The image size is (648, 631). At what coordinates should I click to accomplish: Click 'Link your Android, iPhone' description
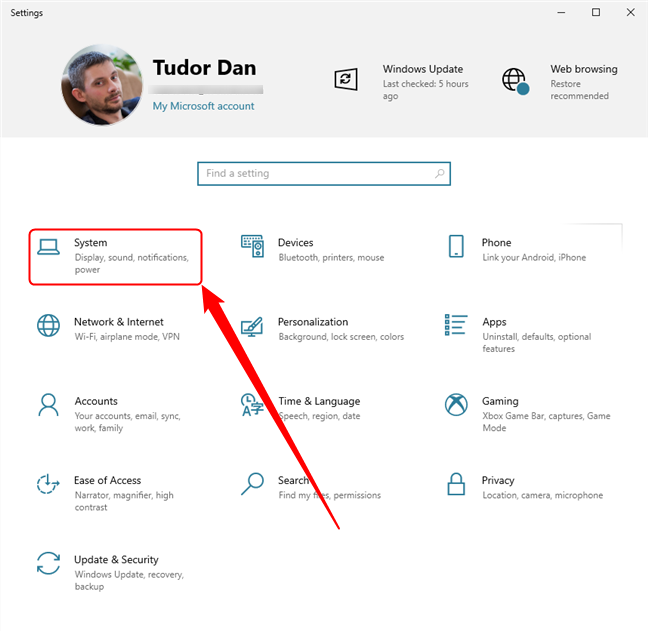pyautogui.click(x=534, y=258)
